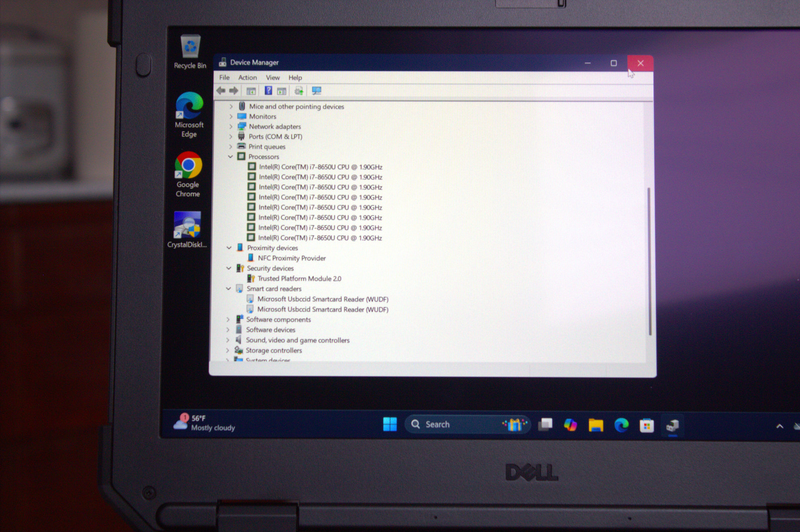Collapse the Security devices category

coord(229,268)
